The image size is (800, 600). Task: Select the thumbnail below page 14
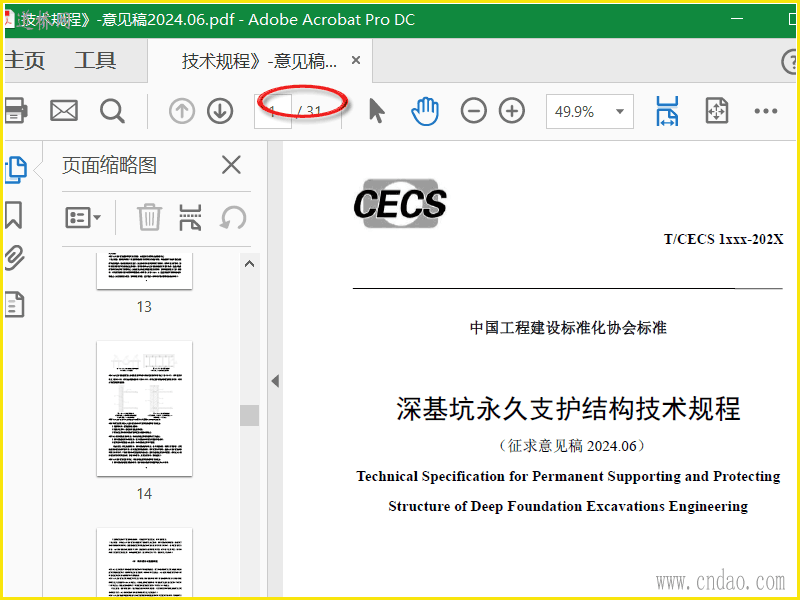[x=144, y=563]
